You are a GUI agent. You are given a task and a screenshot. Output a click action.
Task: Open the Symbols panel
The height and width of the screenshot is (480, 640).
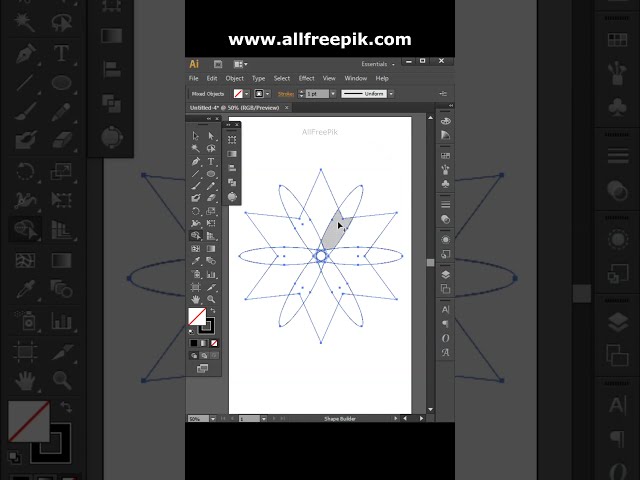pyautogui.click(x=445, y=184)
